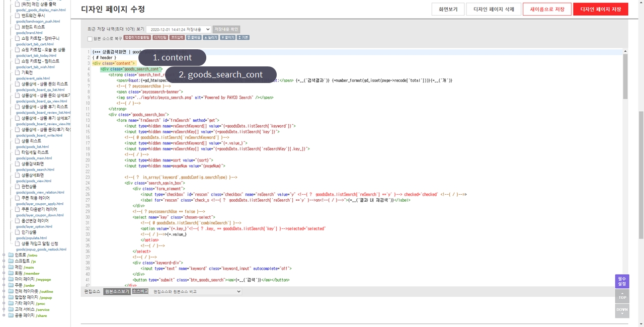644x327 pixels.
Task: Toggle 줄바꿈 word wrap button
Action: click(x=194, y=38)
